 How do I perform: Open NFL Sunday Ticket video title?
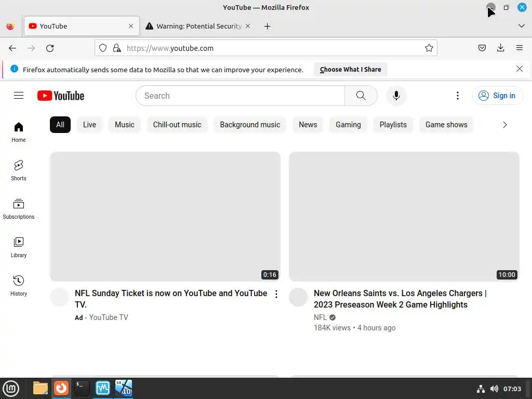[170, 299]
